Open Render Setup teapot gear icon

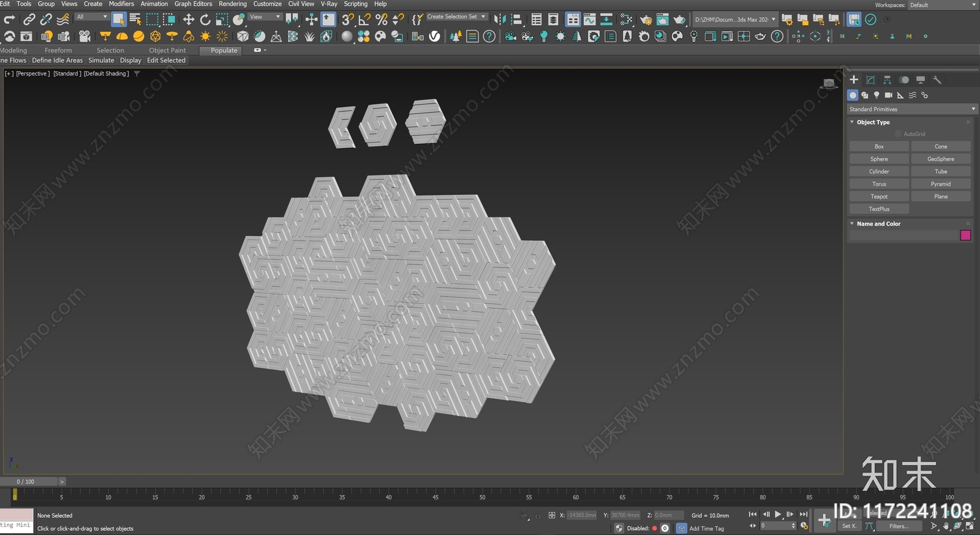(646, 20)
